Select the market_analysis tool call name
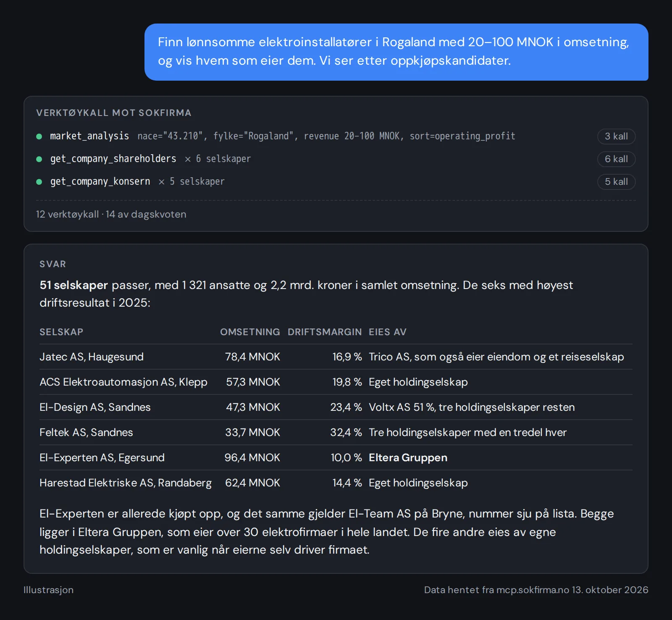Image resolution: width=672 pixels, height=620 pixels. (89, 136)
